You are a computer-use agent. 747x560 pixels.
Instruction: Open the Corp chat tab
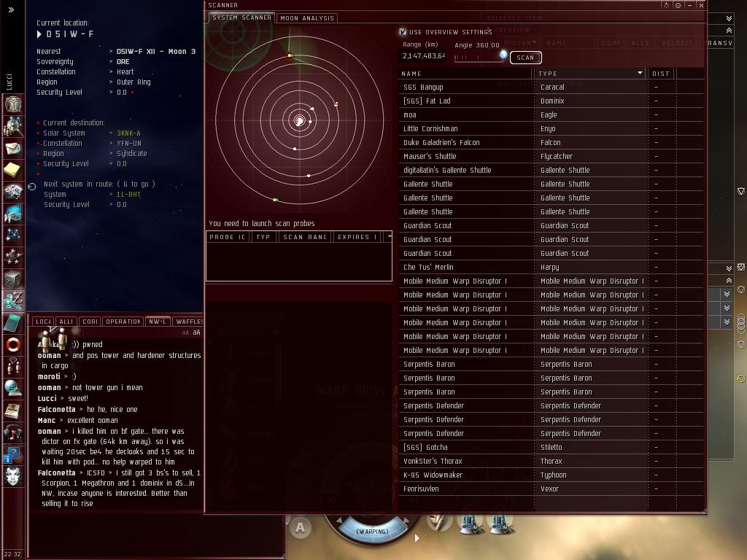point(90,322)
